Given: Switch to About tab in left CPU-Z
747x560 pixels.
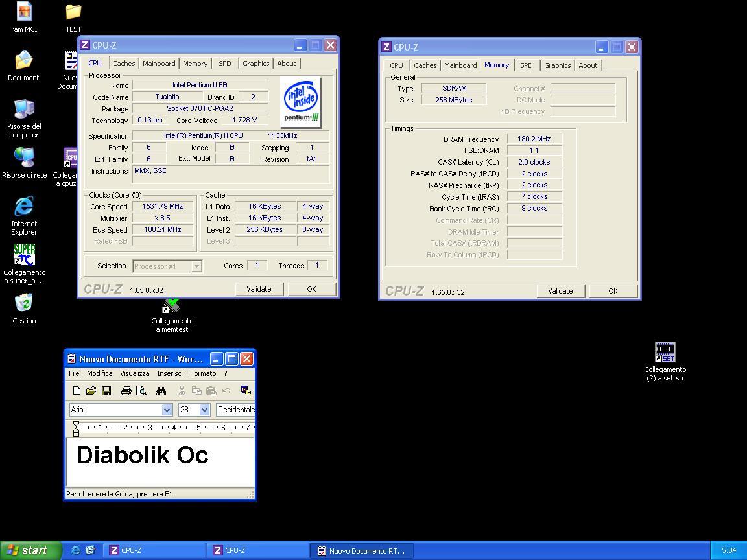Looking at the screenshot, I should pos(287,64).
